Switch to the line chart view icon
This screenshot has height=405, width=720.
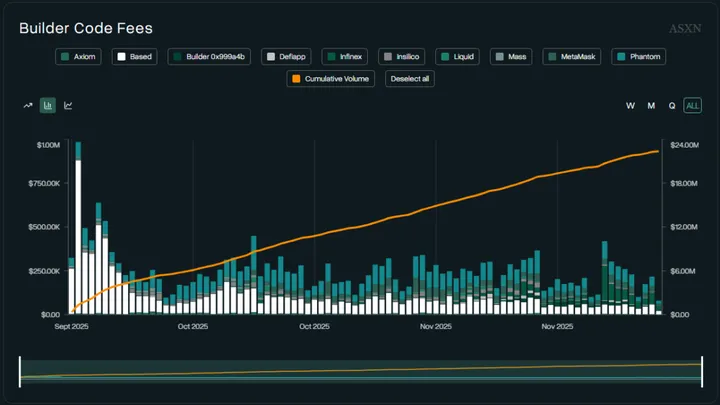pos(28,105)
